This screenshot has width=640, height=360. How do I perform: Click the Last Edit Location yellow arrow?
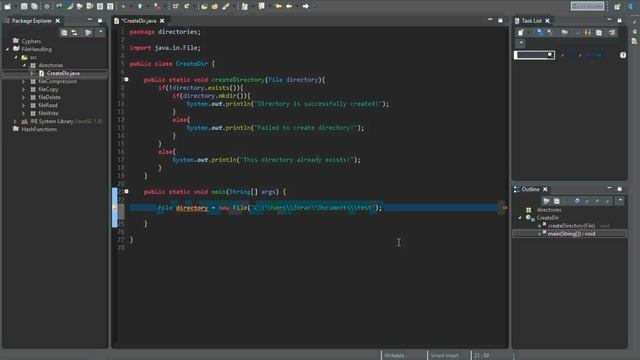click(x=278, y=6)
